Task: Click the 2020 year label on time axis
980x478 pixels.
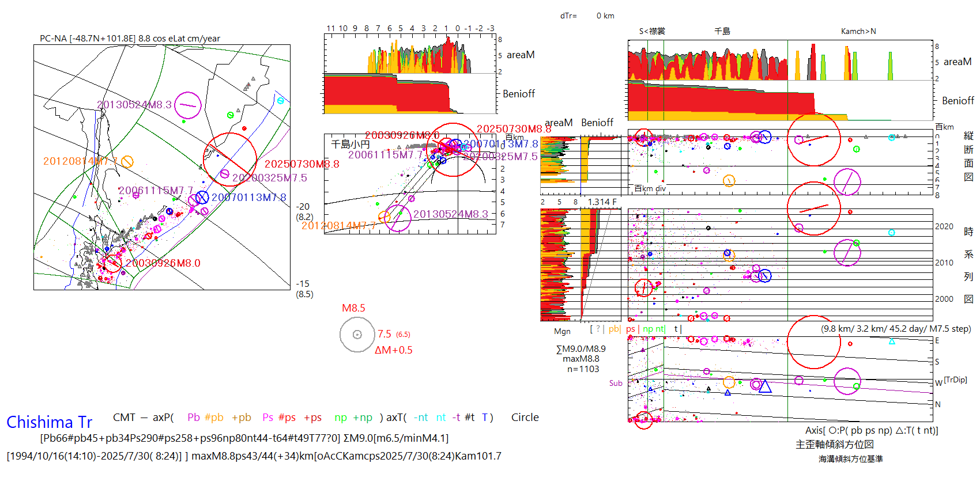Action: click(944, 226)
